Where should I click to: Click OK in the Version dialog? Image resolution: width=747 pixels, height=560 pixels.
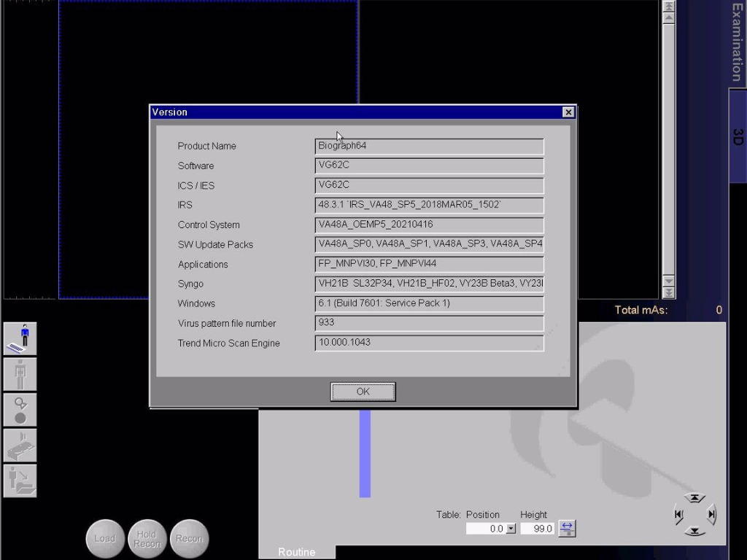point(363,392)
